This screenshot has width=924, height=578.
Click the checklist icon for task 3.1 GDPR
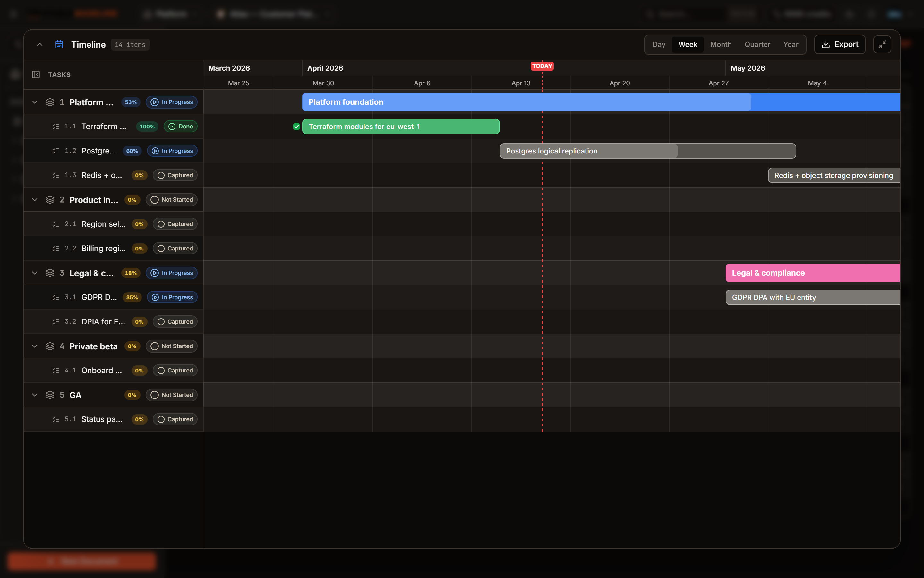(x=56, y=297)
